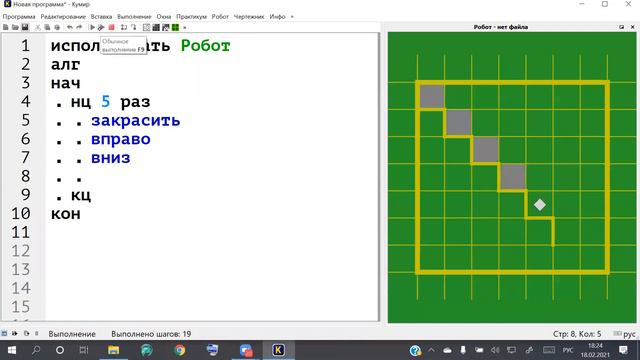Run the program with play icon

[x=92, y=27]
